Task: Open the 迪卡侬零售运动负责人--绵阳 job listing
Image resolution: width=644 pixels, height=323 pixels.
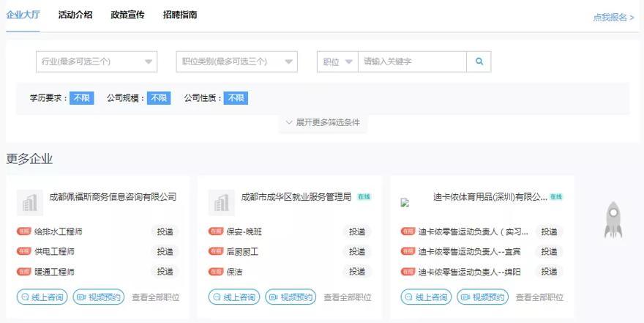Action: coord(469,272)
